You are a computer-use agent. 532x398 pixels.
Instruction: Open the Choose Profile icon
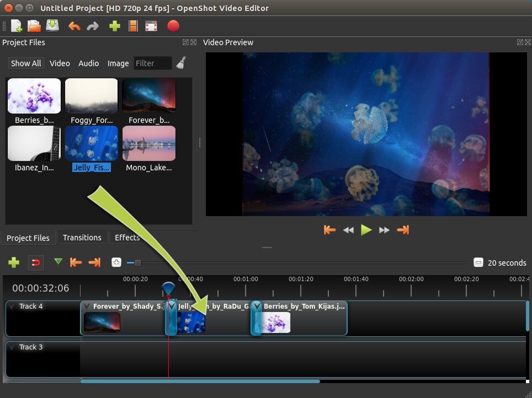133,26
